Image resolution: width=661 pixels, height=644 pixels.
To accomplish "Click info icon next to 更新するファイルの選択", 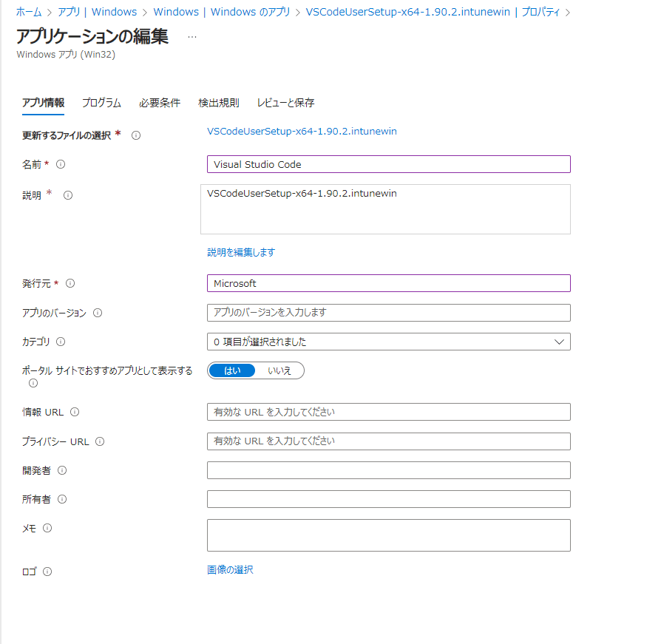I will pyautogui.click(x=136, y=135).
